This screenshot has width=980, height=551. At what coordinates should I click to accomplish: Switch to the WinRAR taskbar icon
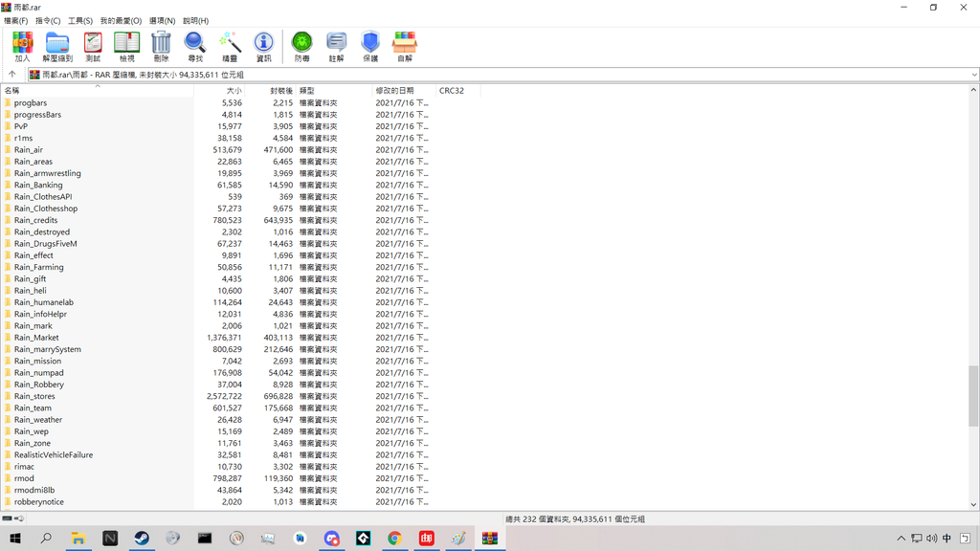489,538
